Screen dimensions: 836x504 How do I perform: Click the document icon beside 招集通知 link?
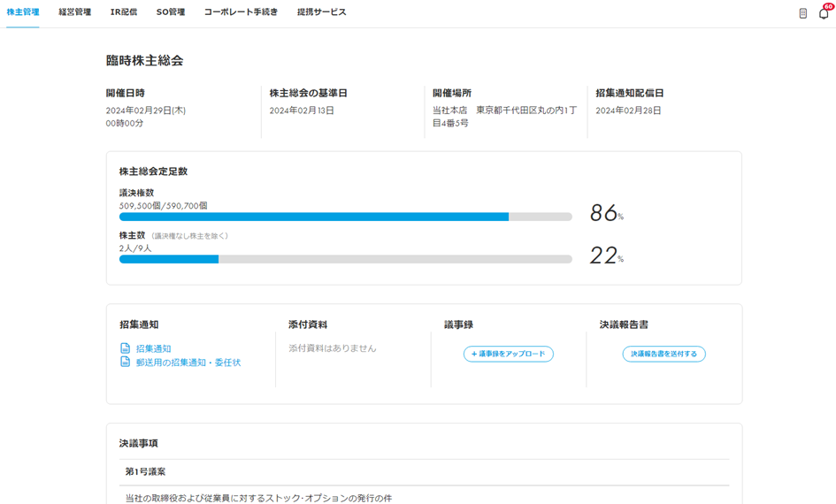(126, 348)
